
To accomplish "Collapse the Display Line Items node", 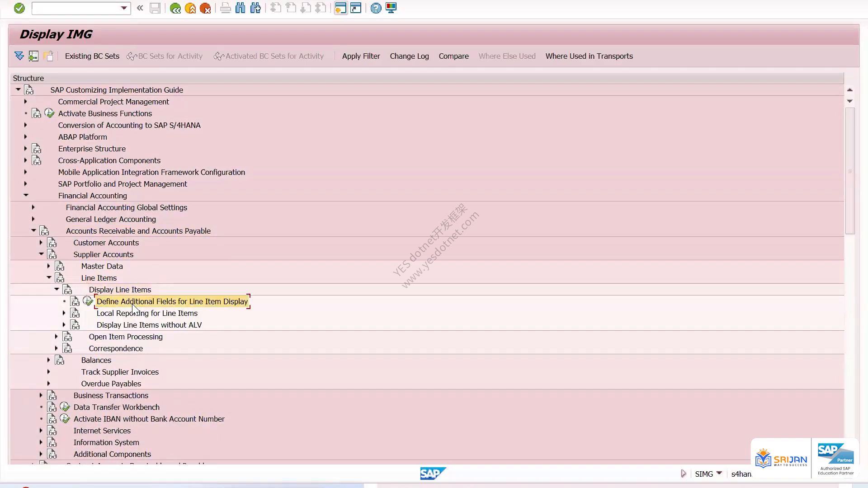I will pos(57,289).
